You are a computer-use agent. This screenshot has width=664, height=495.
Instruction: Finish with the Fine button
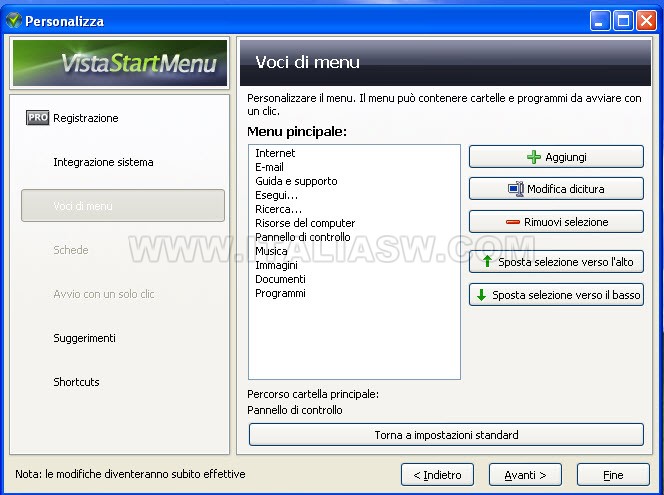click(x=613, y=475)
